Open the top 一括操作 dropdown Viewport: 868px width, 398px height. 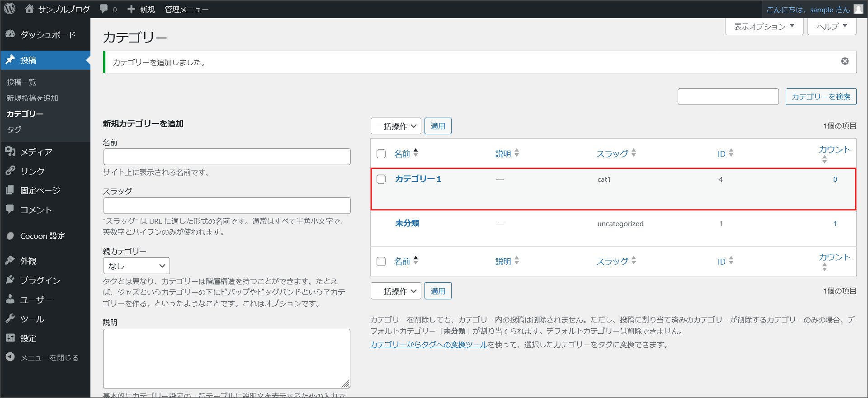coord(396,126)
